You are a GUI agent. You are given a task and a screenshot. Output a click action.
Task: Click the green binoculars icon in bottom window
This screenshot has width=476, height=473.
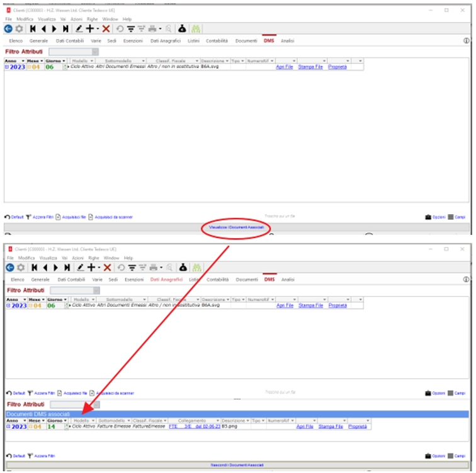(196, 268)
